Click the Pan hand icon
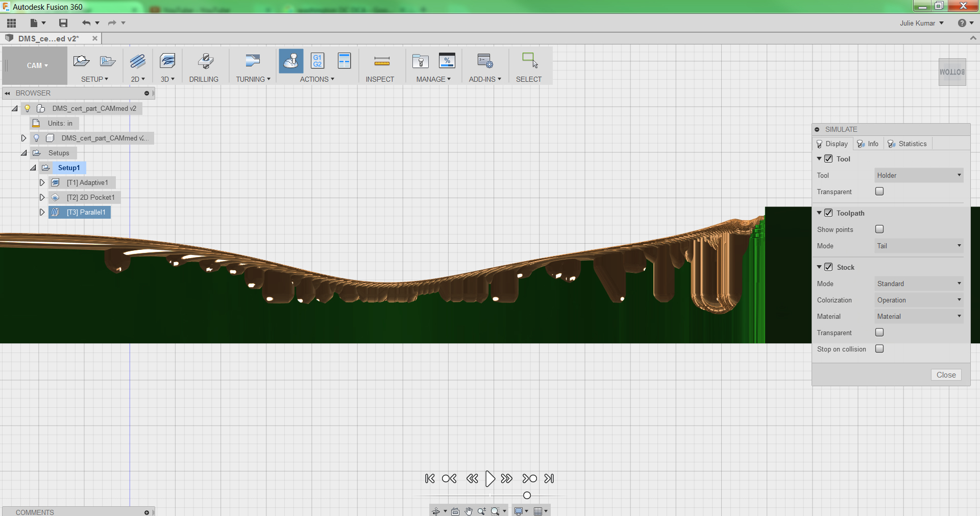The height and width of the screenshot is (516, 980). pyautogui.click(x=469, y=511)
